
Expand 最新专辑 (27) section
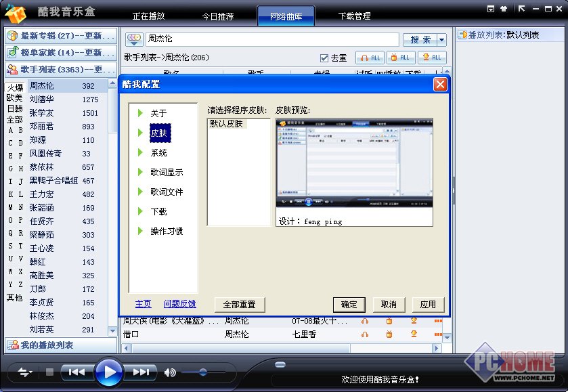point(61,35)
